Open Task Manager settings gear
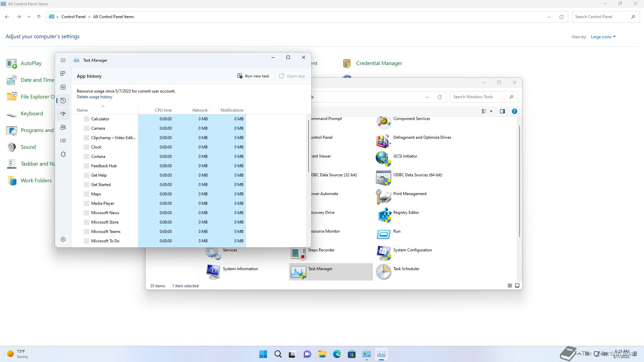This screenshot has height=362, width=644. coord(63,239)
